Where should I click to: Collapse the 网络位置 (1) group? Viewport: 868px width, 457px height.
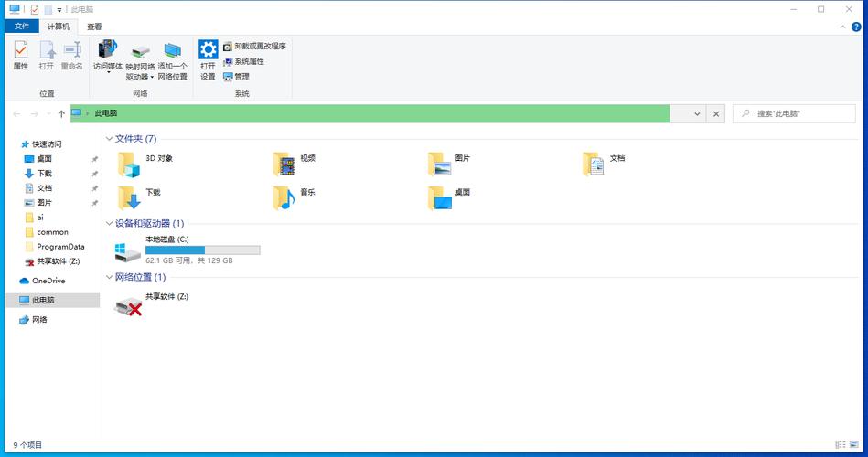109,277
